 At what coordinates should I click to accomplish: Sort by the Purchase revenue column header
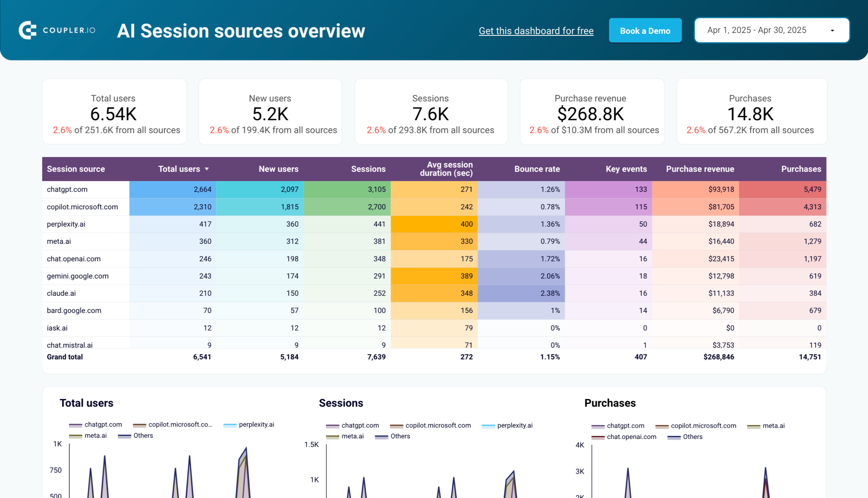[700, 169]
